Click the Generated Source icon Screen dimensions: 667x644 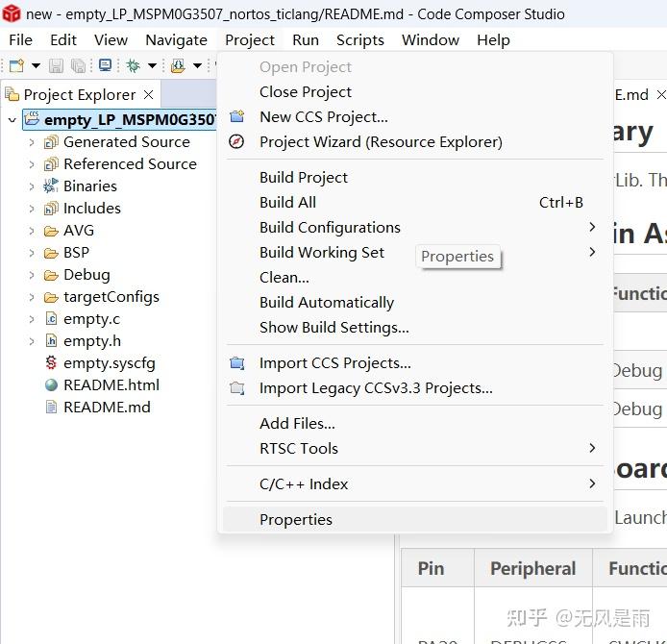51,142
